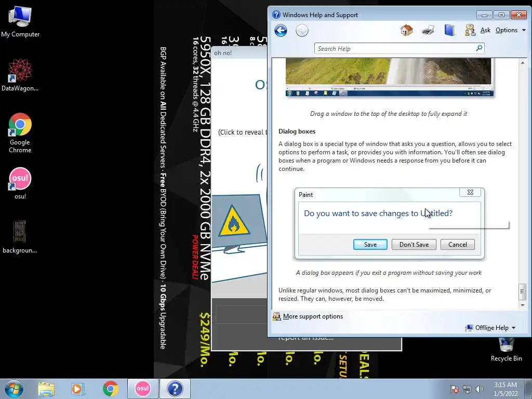The image size is (532, 399).
Task: Click the 'oh no!' window title bar
Action: pyautogui.click(x=239, y=52)
